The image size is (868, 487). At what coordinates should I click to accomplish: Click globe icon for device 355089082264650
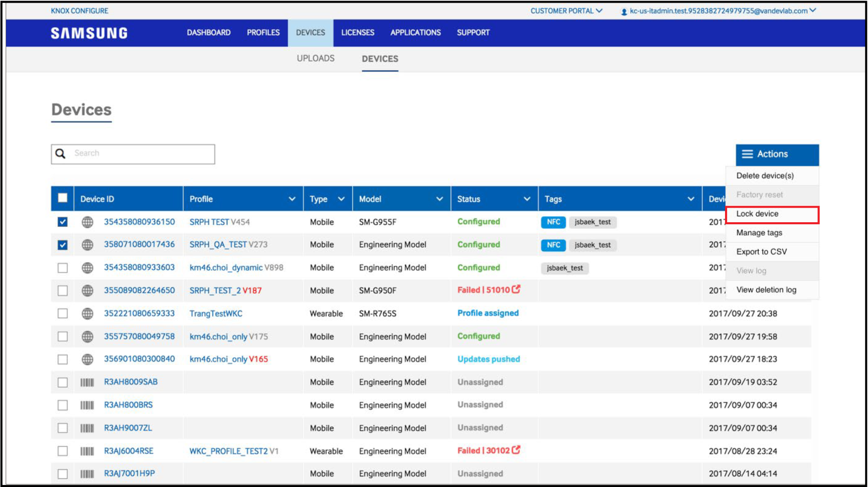[x=87, y=290]
